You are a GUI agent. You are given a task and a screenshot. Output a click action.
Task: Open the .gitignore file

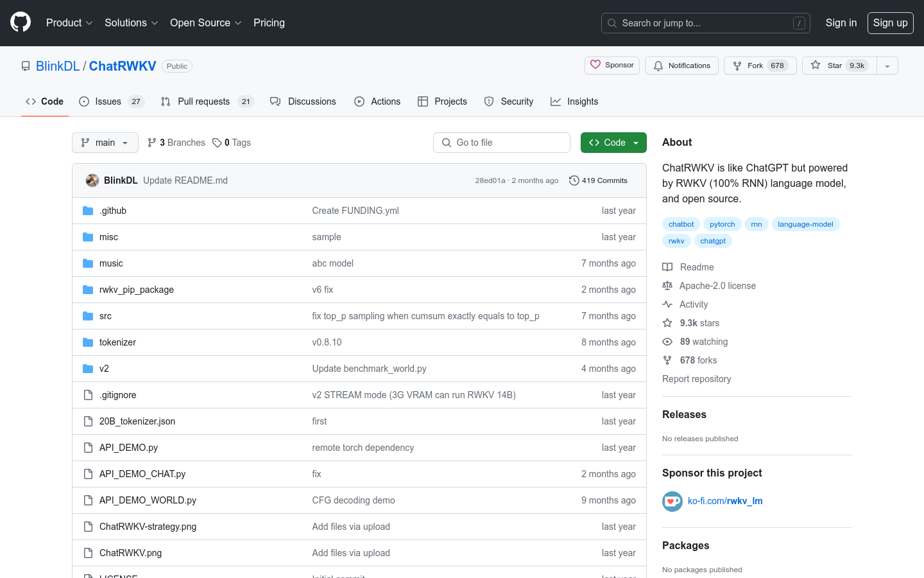pyautogui.click(x=118, y=395)
